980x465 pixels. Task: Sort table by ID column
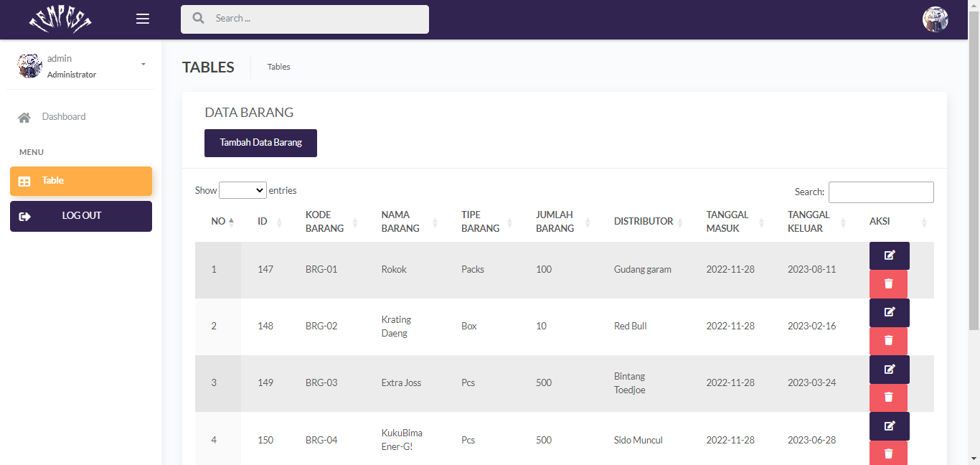tap(265, 222)
